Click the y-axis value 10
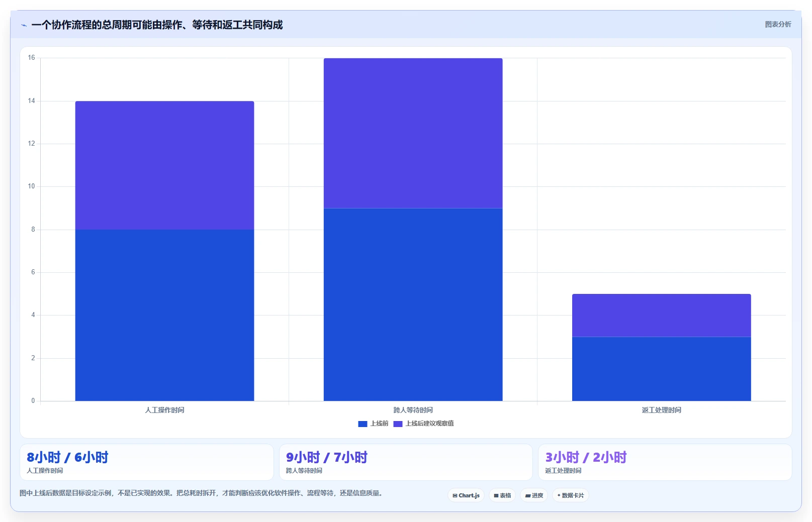 (x=32, y=186)
